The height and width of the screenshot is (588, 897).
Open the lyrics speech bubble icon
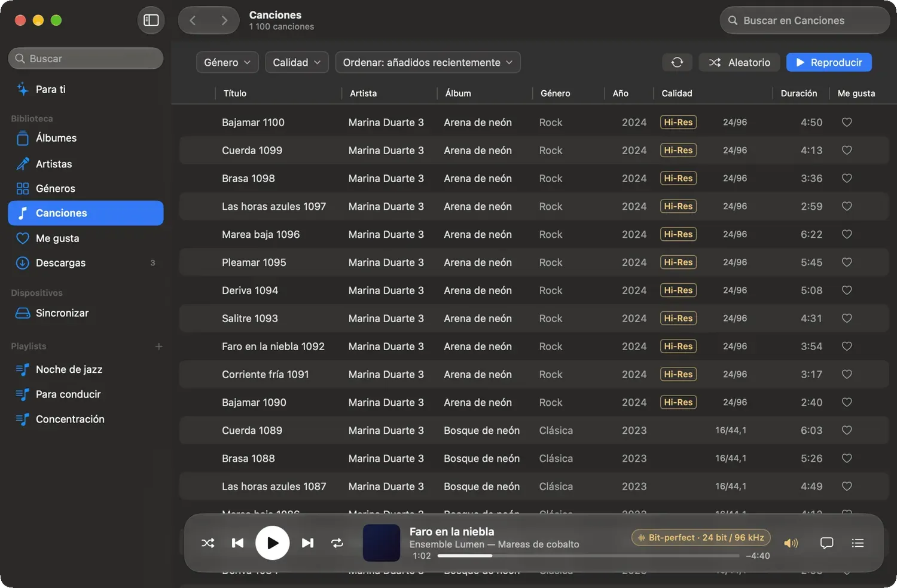click(x=826, y=543)
